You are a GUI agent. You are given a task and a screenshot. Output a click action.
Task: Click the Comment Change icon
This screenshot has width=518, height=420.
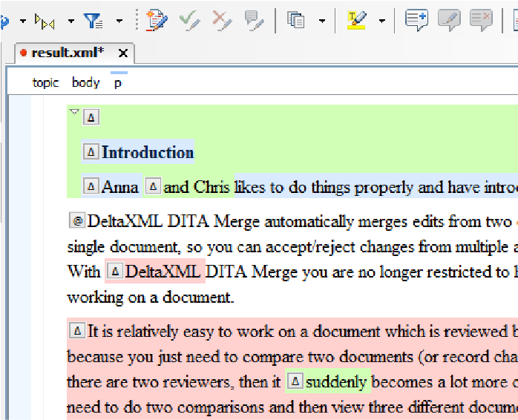coord(254,20)
